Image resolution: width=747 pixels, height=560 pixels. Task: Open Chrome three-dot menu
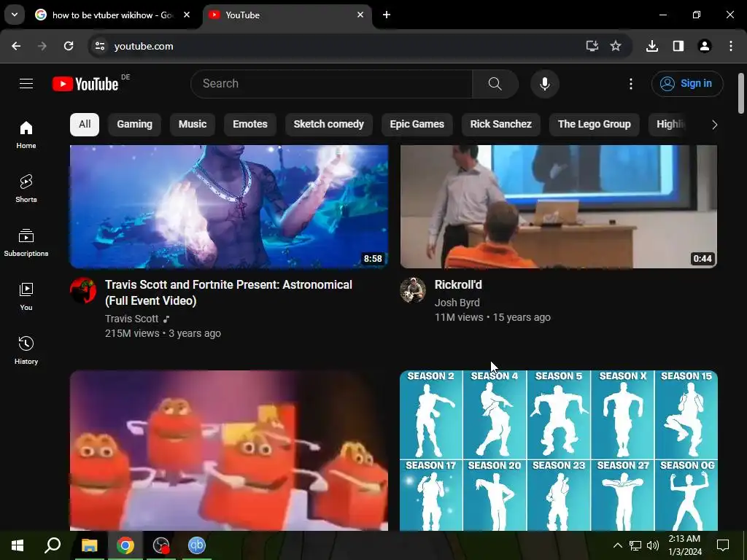[x=731, y=46]
